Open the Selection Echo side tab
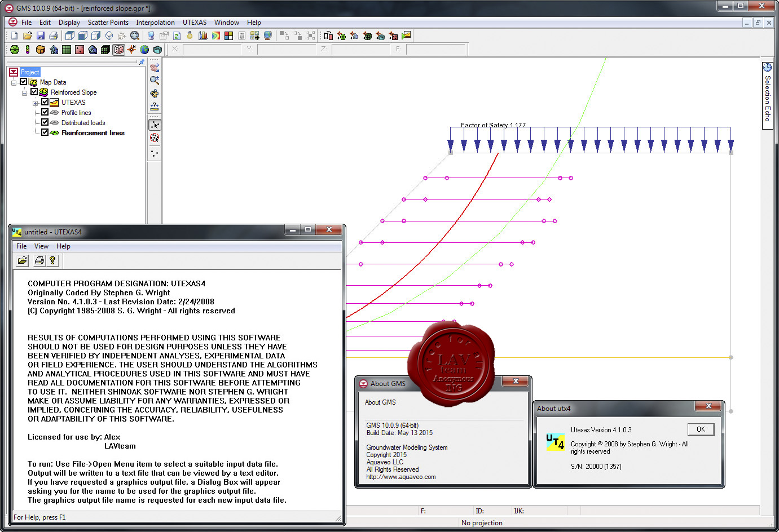Screen dimensions: 779x532 coord(767,95)
